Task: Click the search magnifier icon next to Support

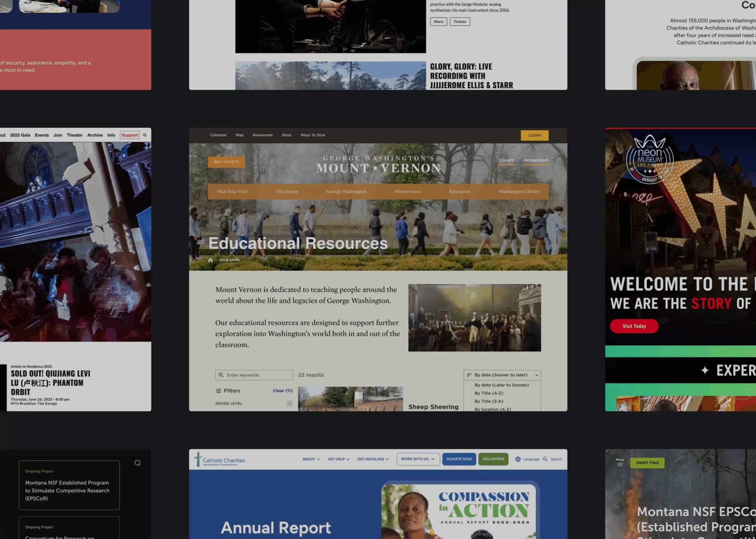Action: (145, 135)
